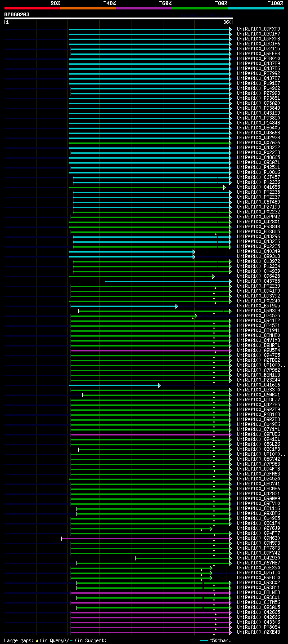Select the UniRef100_B8LND3 label

[x=259, y=592]
